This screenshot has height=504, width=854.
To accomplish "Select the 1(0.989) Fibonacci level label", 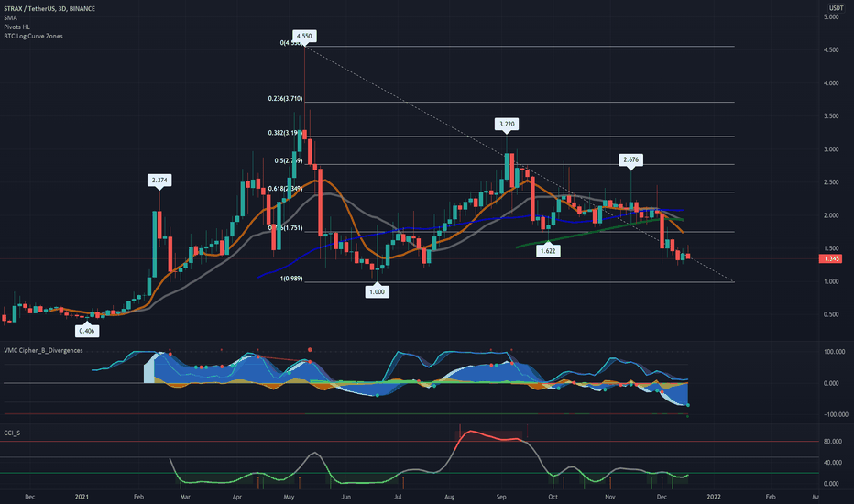I will [x=291, y=279].
